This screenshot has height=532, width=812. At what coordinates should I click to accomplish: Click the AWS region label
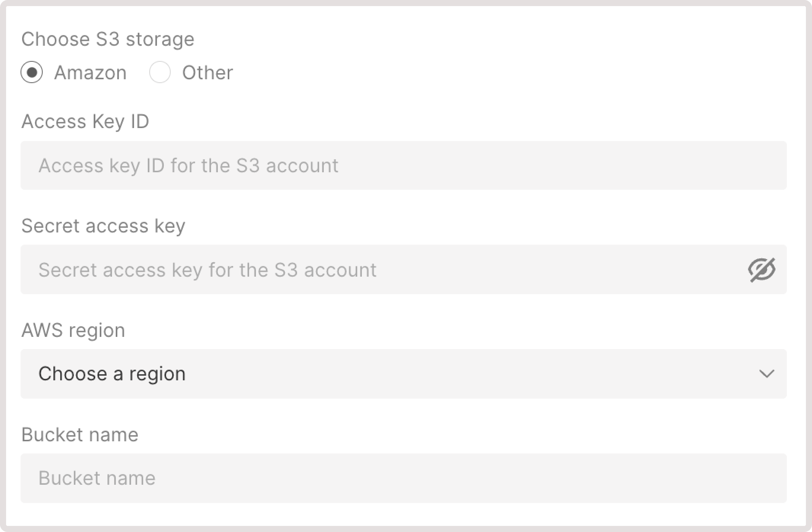[73, 330]
